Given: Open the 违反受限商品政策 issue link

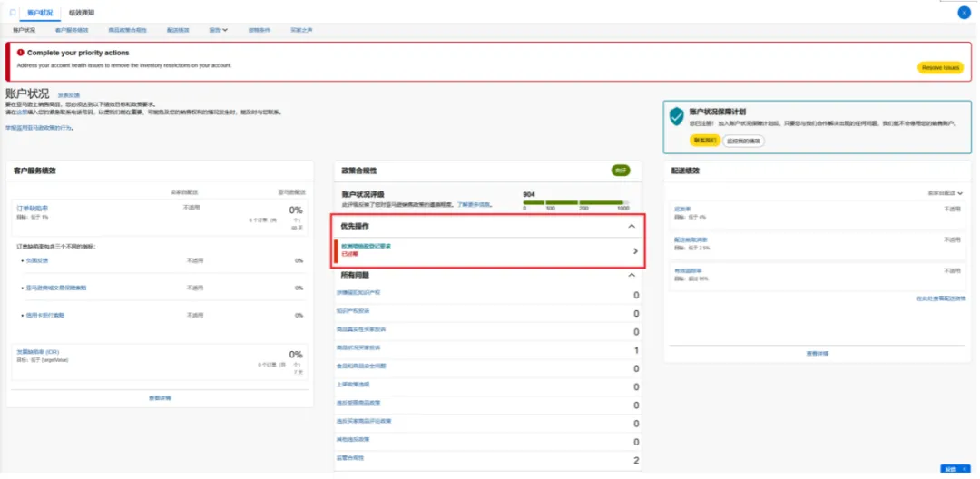Looking at the screenshot, I should click(358, 403).
